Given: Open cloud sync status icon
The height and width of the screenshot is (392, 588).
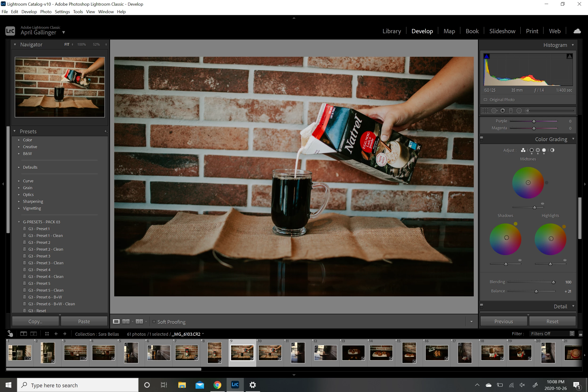Looking at the screenshot, I should tap(577, 31).
